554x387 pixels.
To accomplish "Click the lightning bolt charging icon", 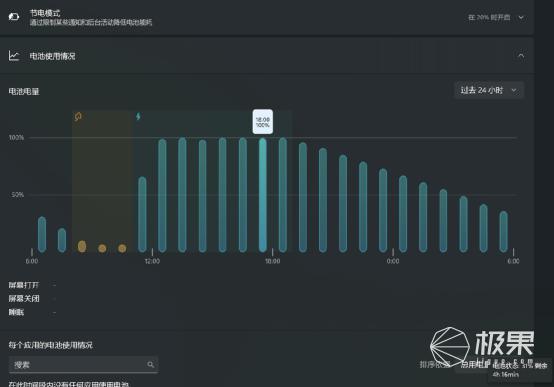I will [x=138, y=116].
